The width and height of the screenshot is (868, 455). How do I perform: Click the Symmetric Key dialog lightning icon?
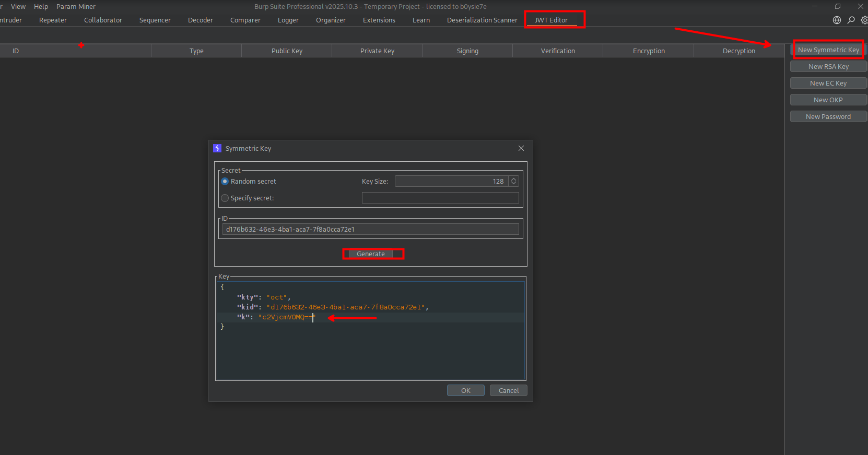coord(217,148)
